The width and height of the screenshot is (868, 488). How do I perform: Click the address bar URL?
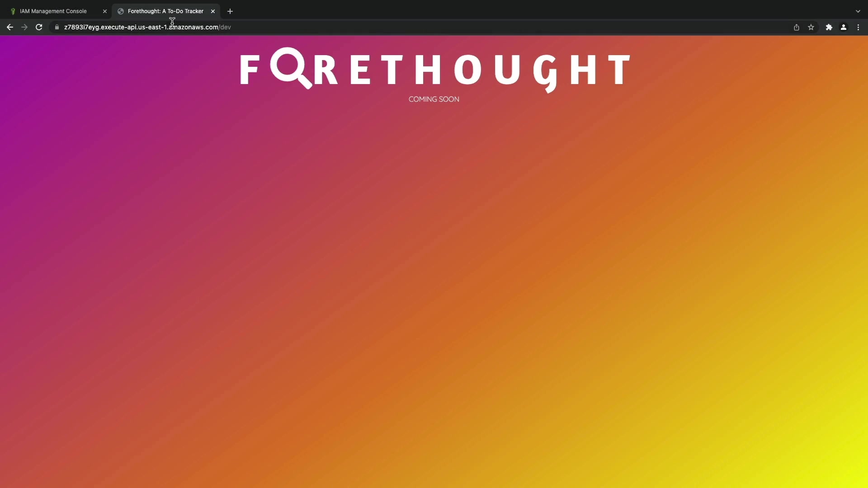click(147, 27)
